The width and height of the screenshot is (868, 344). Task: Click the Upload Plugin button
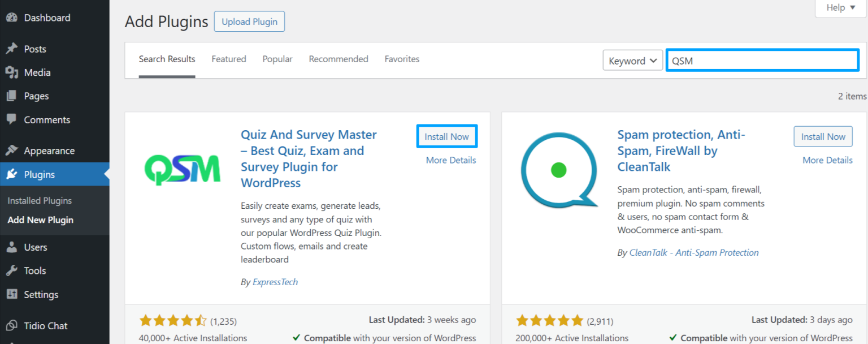coord(249,21)
